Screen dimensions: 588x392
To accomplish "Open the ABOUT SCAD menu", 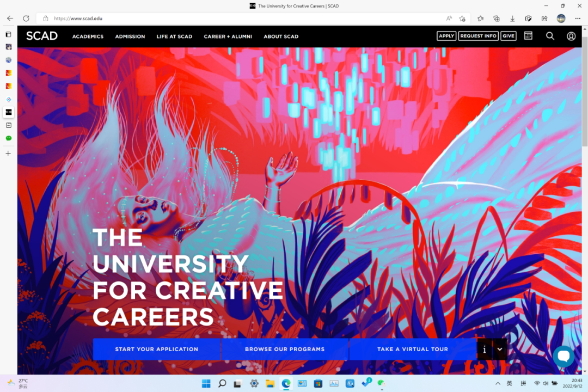I will click(281, 36).
